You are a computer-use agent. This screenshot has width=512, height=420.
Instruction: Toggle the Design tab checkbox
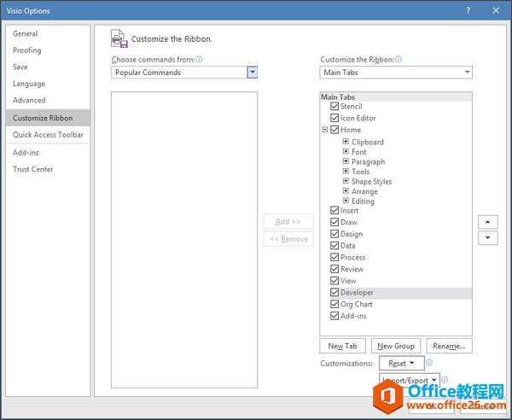[x=335, y=234]
